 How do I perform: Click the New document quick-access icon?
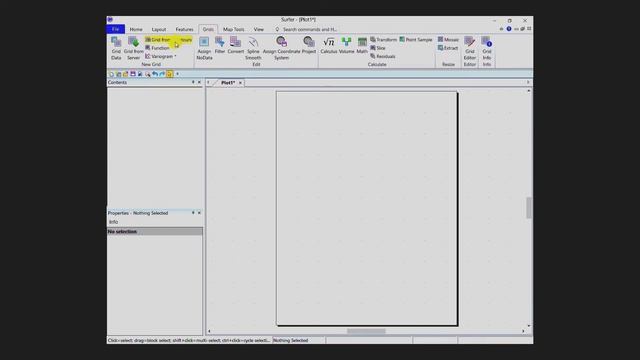111,74
